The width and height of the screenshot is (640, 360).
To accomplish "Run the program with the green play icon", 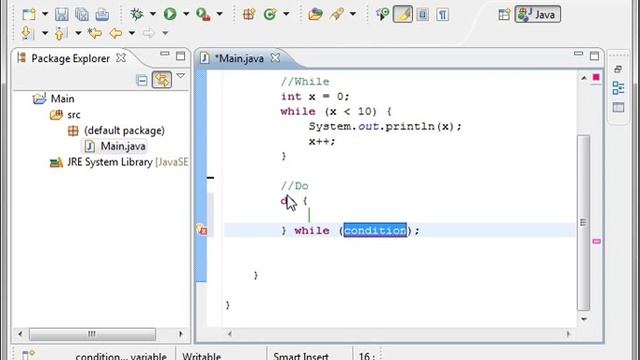I will (170, 14).
